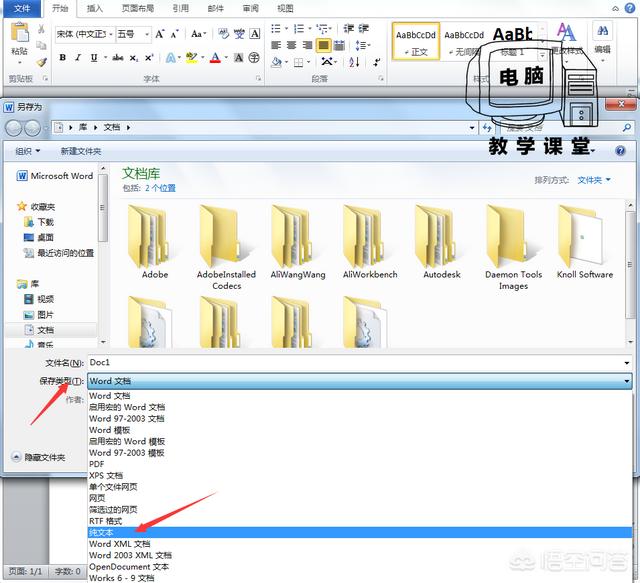Insert a numbered list

point(299,28)
